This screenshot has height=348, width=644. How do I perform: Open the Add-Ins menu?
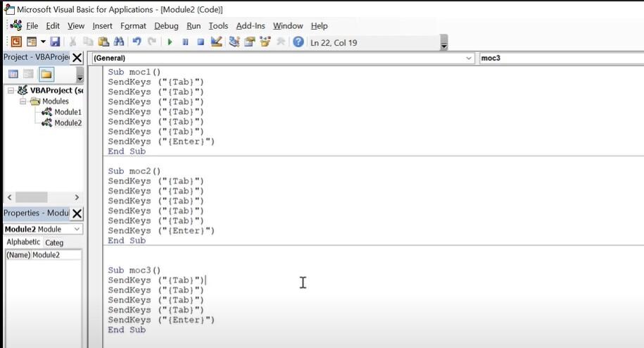click(x=251, y=26)
